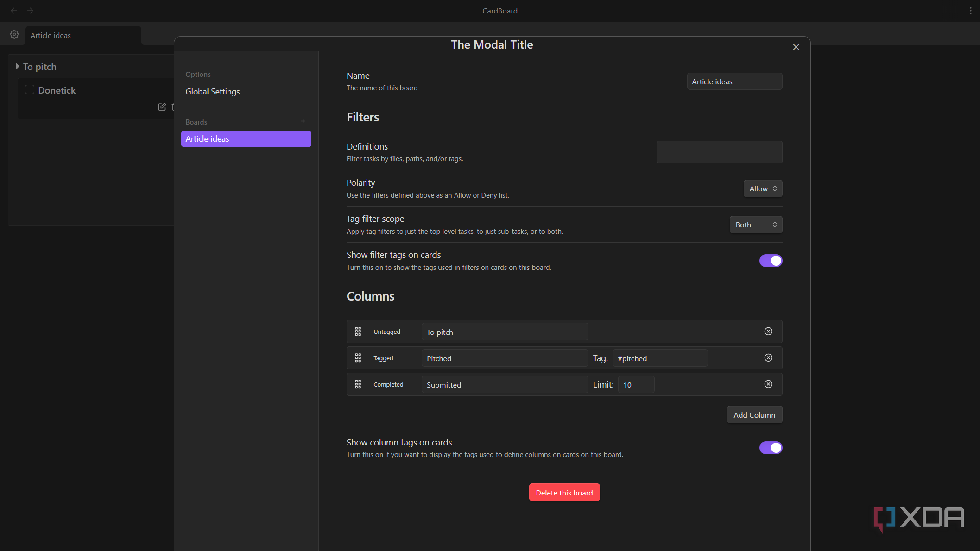Edit the #pitched tag field
This screenshot has height=551, width=980.
pyautogui.click(x=660, y=358)
